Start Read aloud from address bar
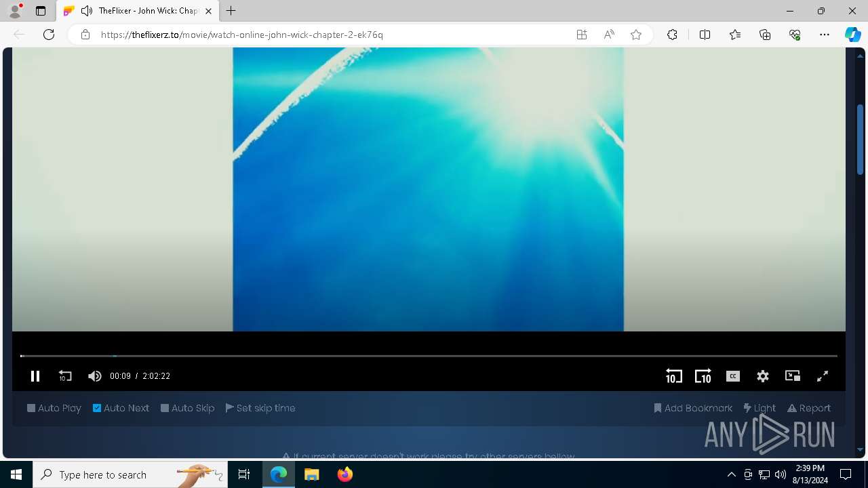868x488 pixels. pyautogui.click(x=609, y=35)
